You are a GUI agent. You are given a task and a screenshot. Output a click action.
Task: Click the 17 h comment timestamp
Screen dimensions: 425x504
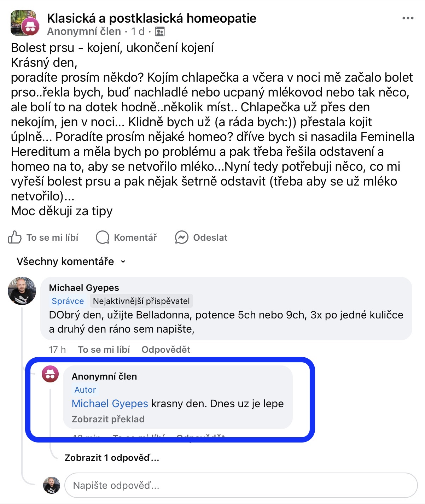57,350
